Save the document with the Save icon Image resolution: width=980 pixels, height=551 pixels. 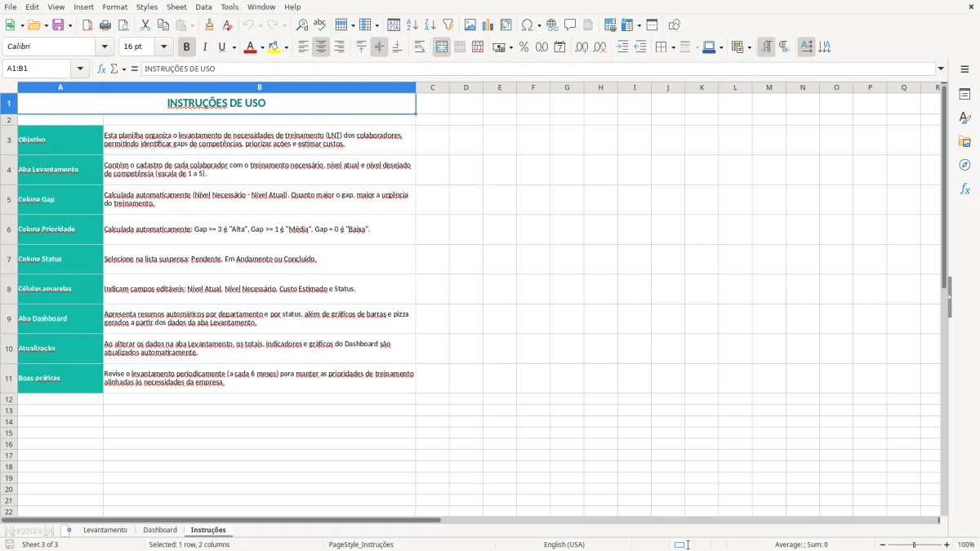point(58,25)
